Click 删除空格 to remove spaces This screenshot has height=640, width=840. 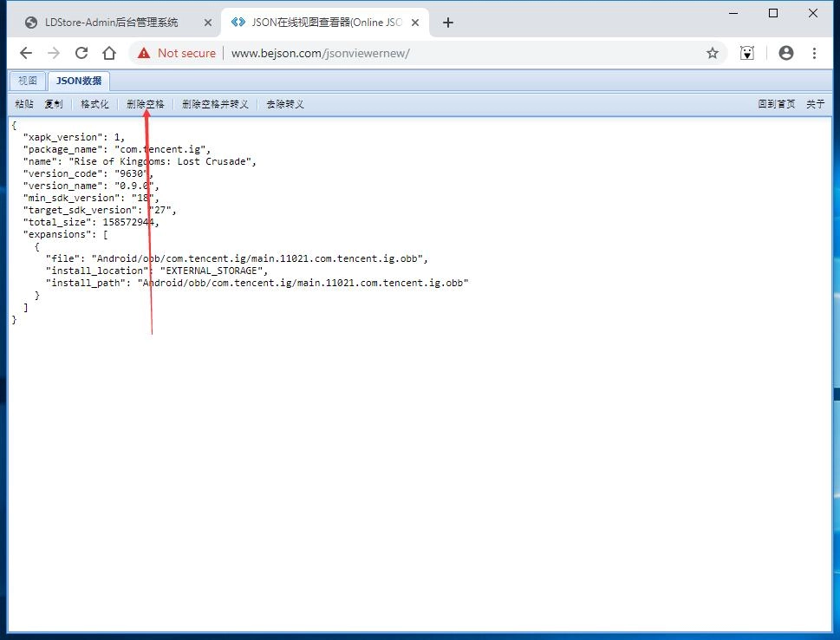click(x=145, y=104)
